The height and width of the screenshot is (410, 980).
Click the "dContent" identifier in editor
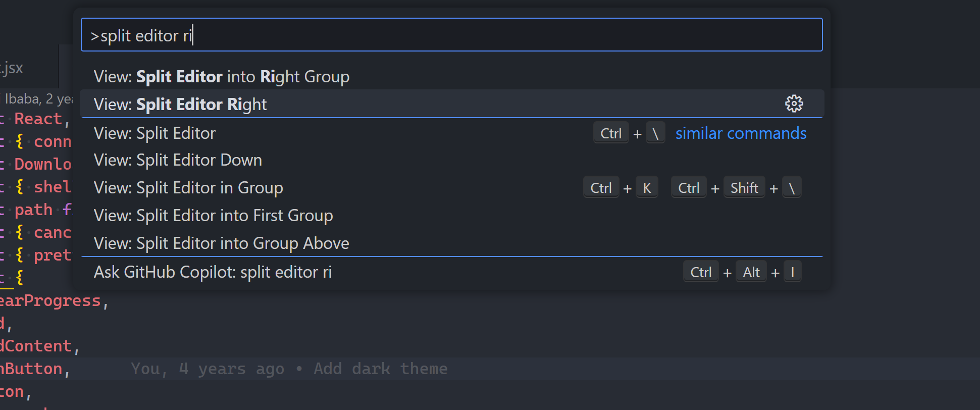coord(36,346)
